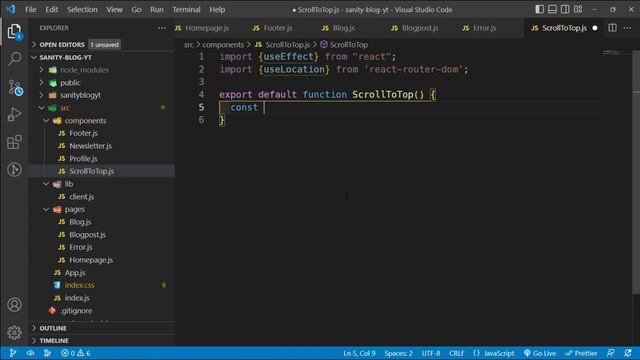Viewport: 640px width, 360px height.
Task: Open the Selection menu
Action: pyautogui.click(x=82, y=9)
